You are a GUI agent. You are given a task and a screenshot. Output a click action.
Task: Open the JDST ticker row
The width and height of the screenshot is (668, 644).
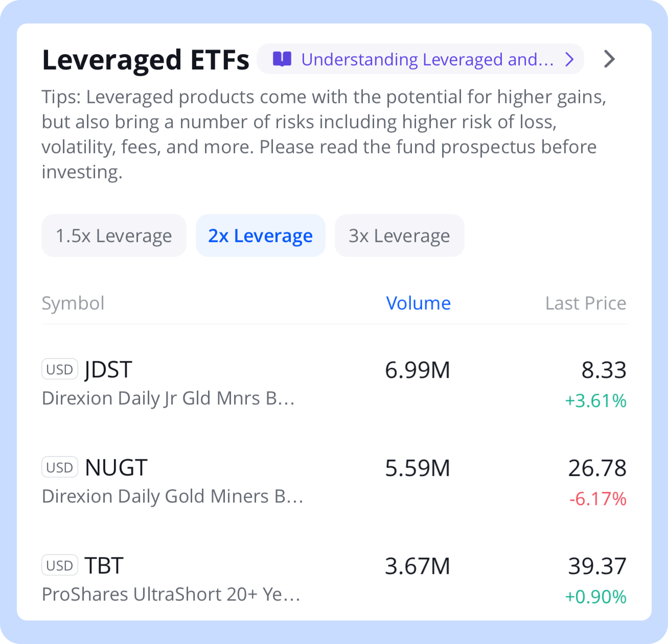click(x=108, y=369)
